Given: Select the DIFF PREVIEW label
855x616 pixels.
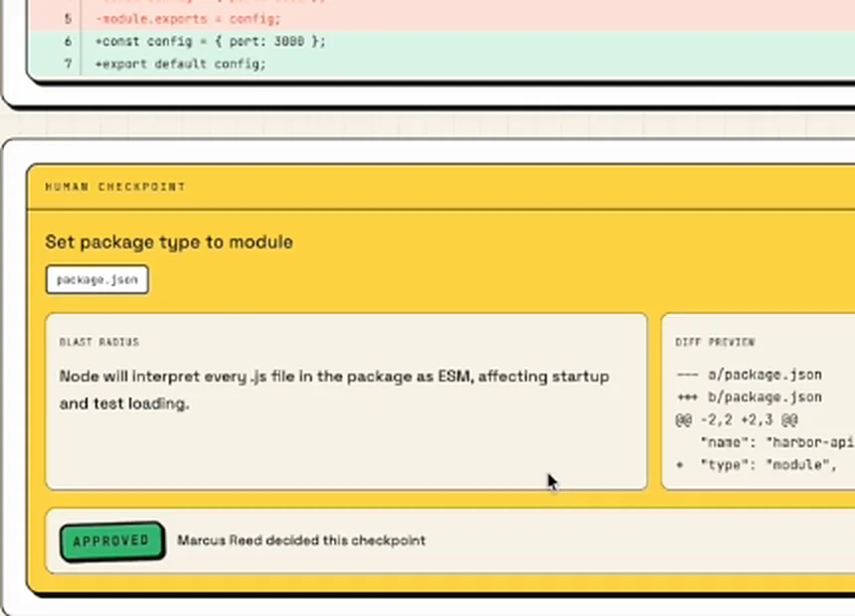Looking at the screenshot, I should coord(715,342).
